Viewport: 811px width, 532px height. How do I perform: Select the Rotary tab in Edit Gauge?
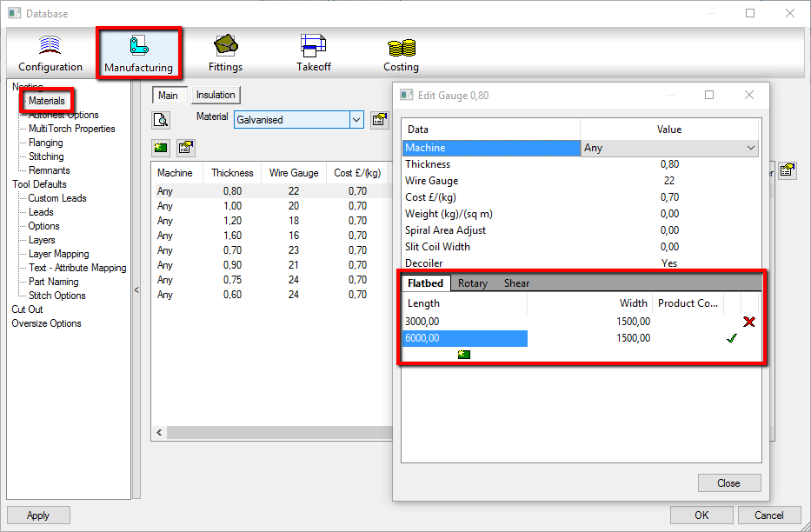[x=473, y=283]
